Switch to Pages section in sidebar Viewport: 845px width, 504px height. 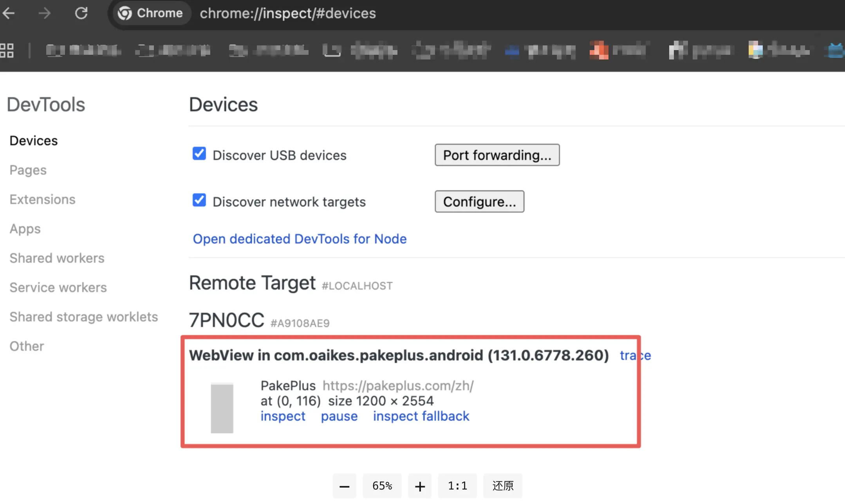point(28,170)
